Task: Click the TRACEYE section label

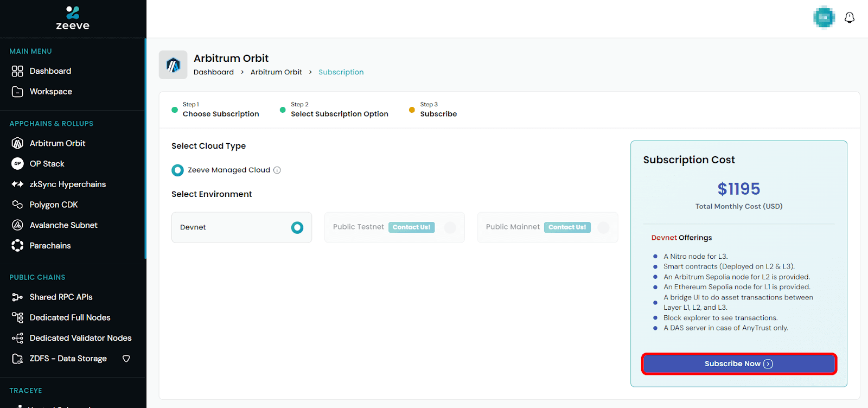Action: click(25, 391)
